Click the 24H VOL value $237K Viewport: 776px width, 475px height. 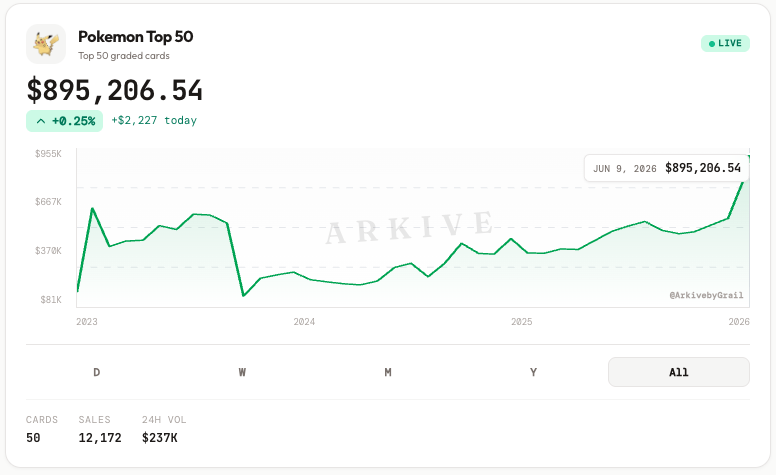click(x=159, y=438)
